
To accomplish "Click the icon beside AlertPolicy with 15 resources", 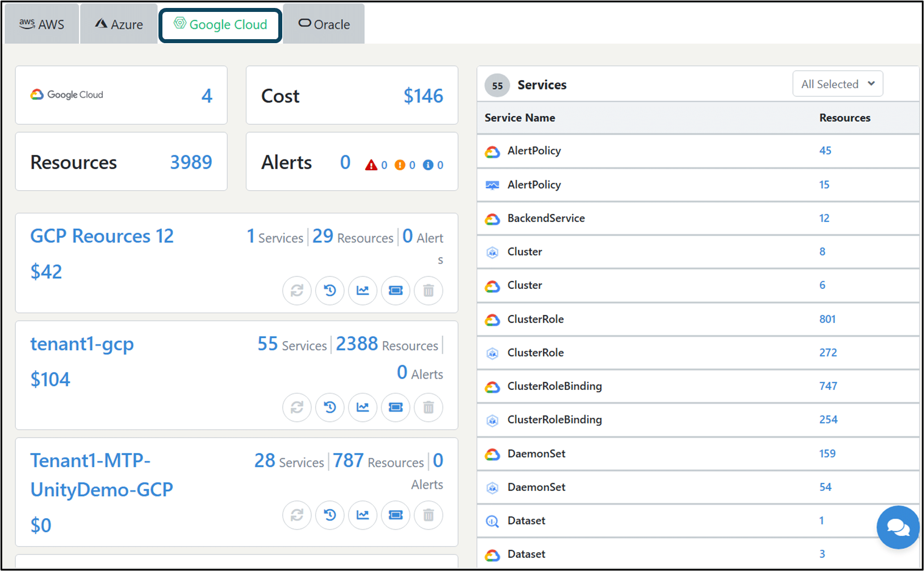I will (x=492, y=185).
